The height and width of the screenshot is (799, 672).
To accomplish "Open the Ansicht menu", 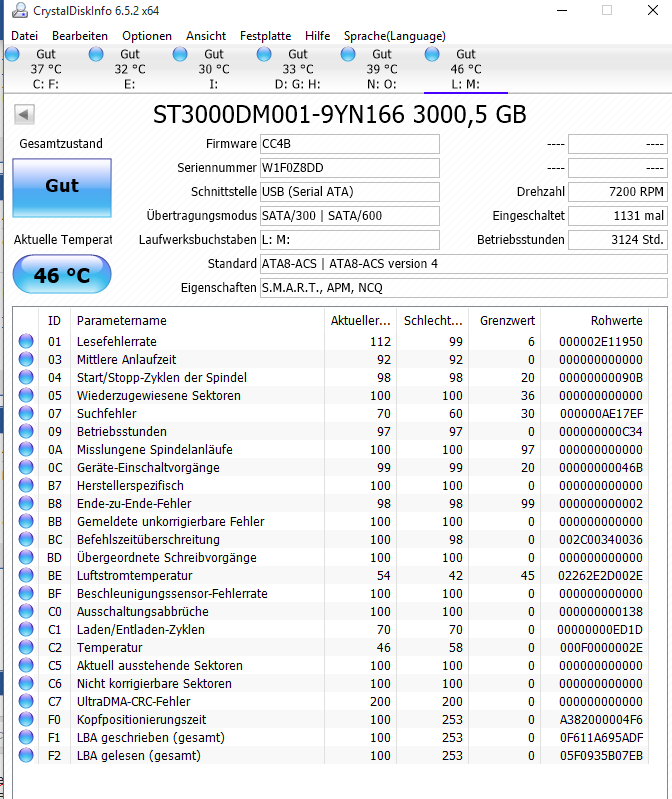I will pos(206,36).
